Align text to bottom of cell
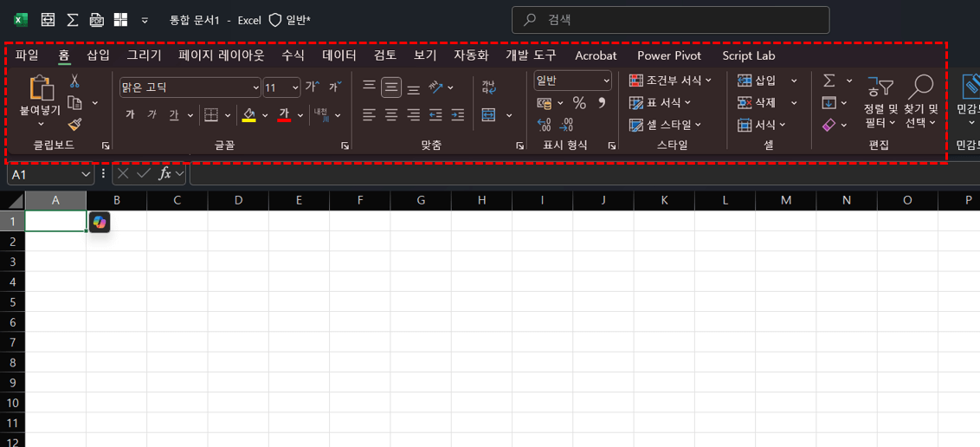The image size is (980, 447). 413,89
